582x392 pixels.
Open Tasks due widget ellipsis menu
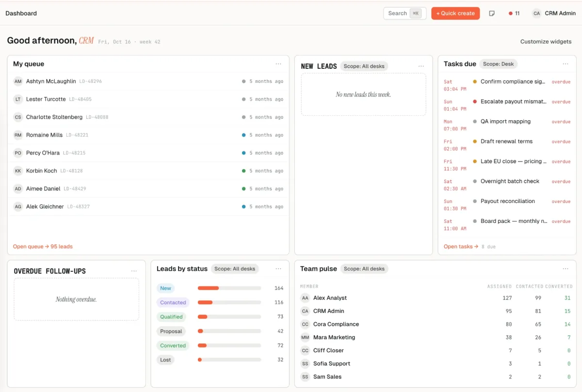click(x=566, y=64)
